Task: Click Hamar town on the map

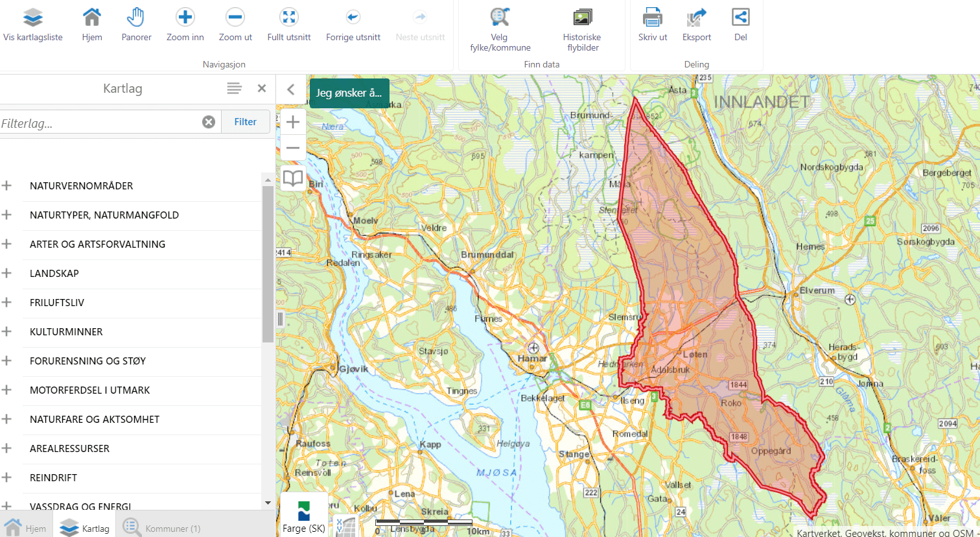Action: [x=533, y=358]
